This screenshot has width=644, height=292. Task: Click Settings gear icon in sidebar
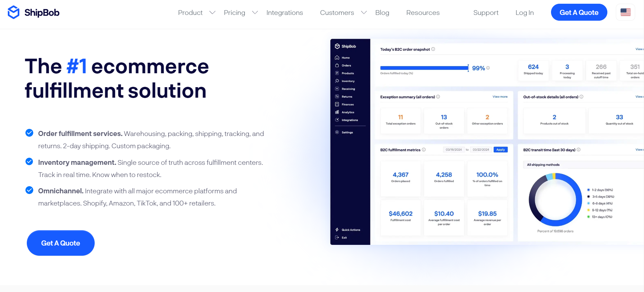click(337, 132)
